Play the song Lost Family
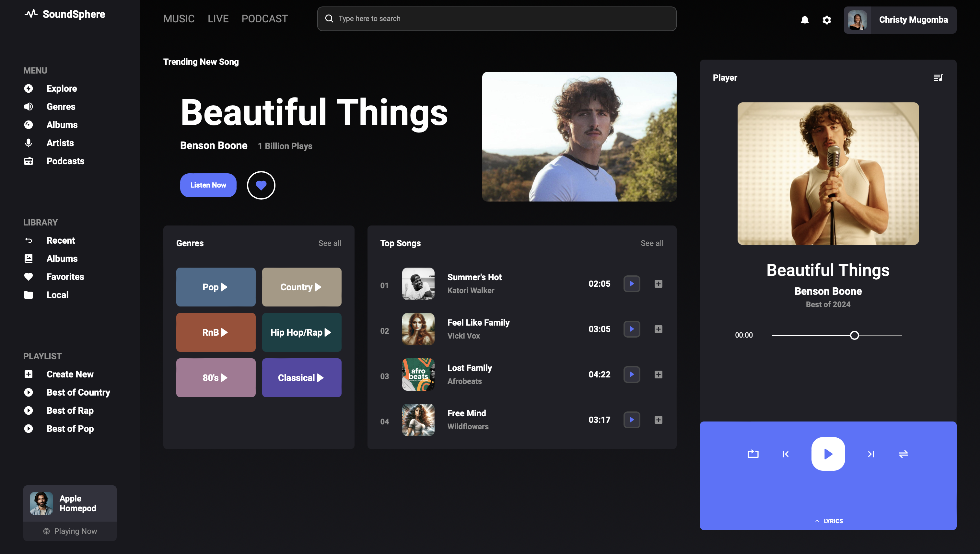Image resolution: width=980 pixels, height=554 pixels. (x=632, y=375)
